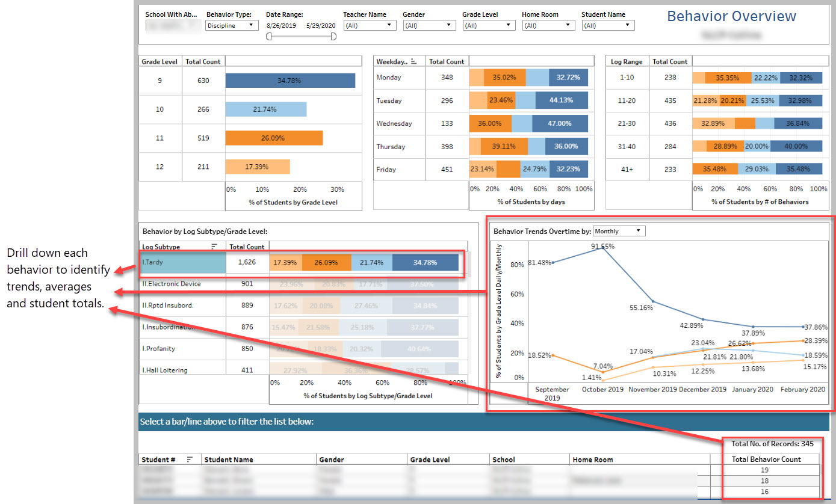This screenshot has height=504, width=836.
Task: Click the Total Behavior Count column header
Action: (766, 459)
